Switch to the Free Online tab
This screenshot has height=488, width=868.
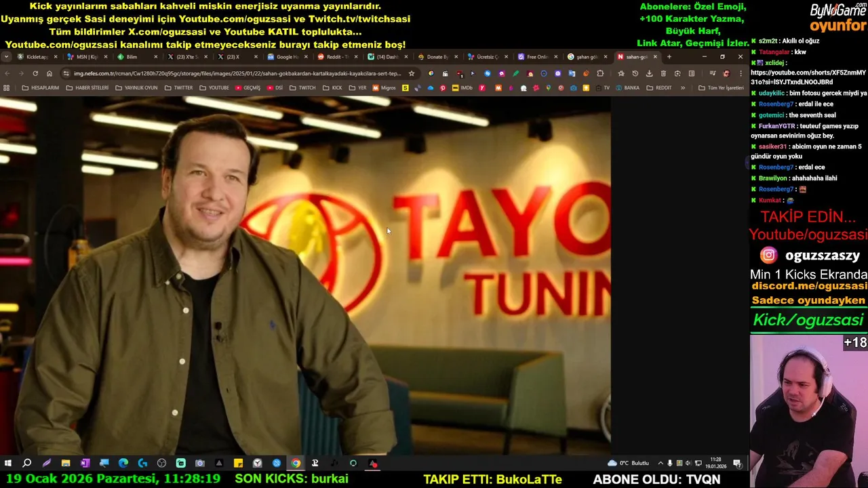point(536,57)
